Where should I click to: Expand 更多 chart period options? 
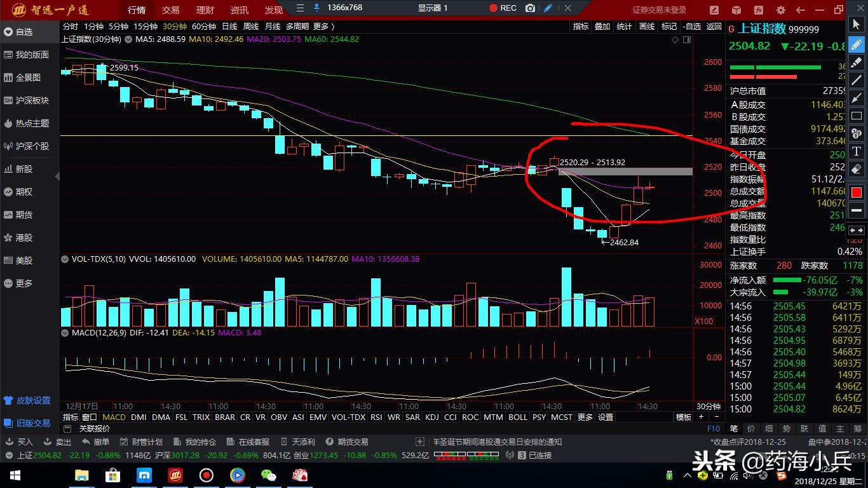(x=324, y=27)
